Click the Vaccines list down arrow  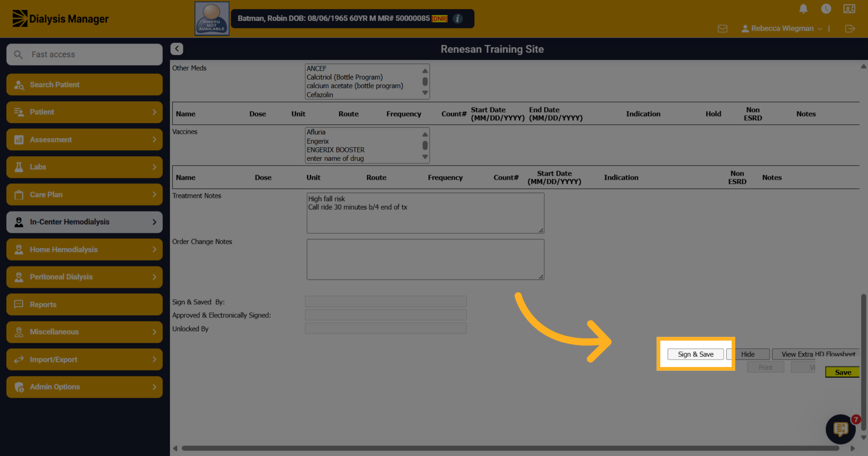click(425, 157)
